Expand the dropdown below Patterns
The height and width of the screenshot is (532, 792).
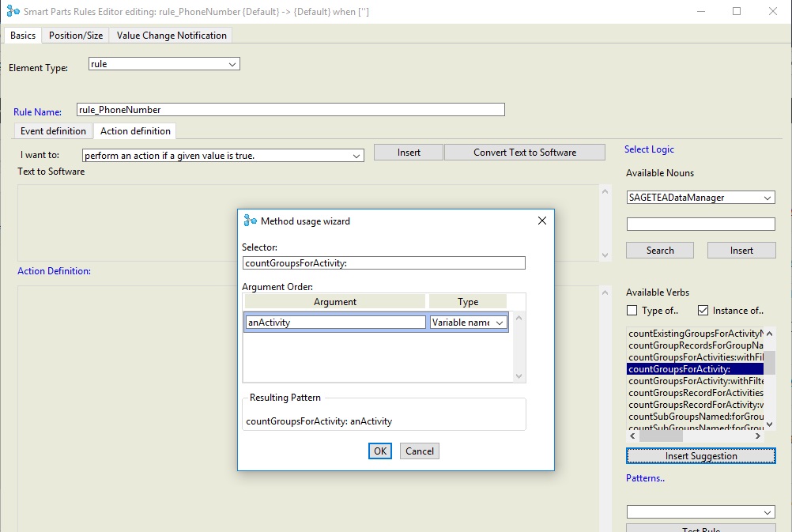(x=767, y=512)
